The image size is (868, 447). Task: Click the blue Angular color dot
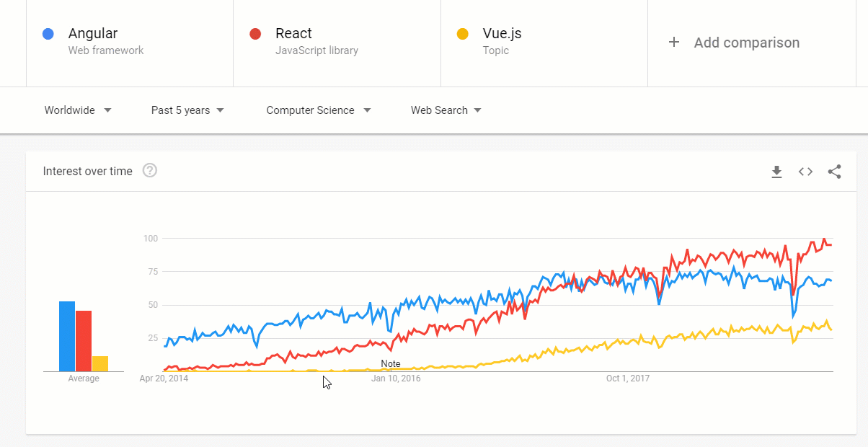pos(48,34)
